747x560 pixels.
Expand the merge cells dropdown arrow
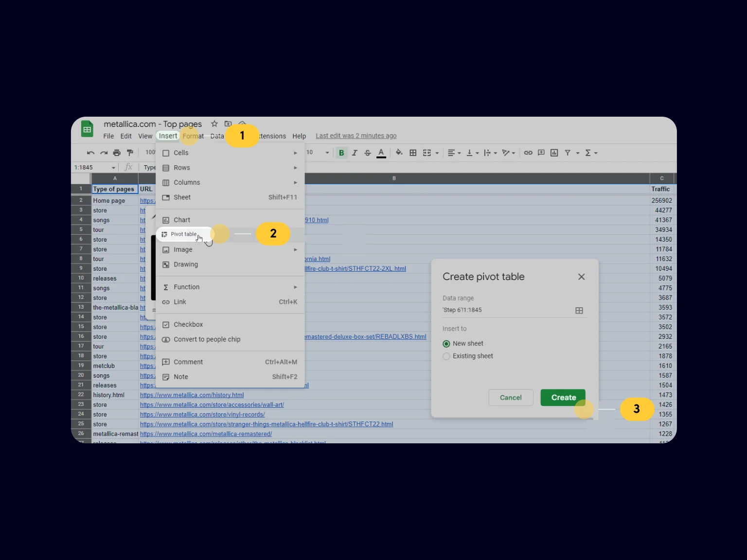[437, 153]
